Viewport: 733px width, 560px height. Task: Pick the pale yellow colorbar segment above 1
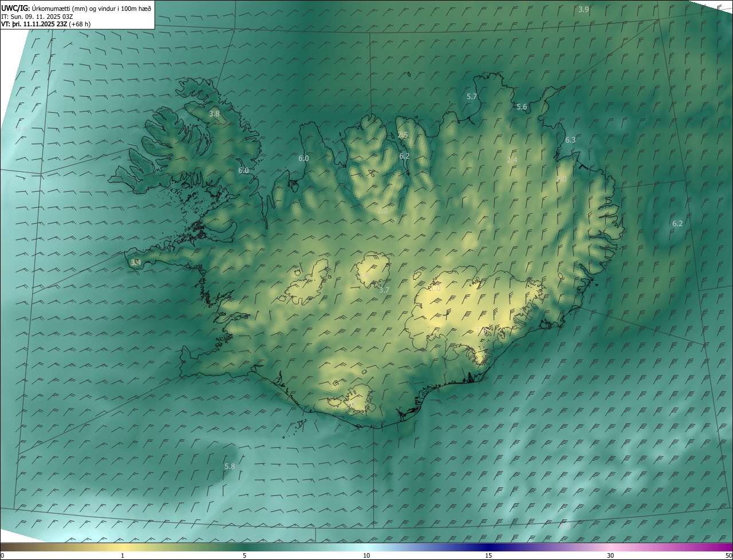point(123,547)
